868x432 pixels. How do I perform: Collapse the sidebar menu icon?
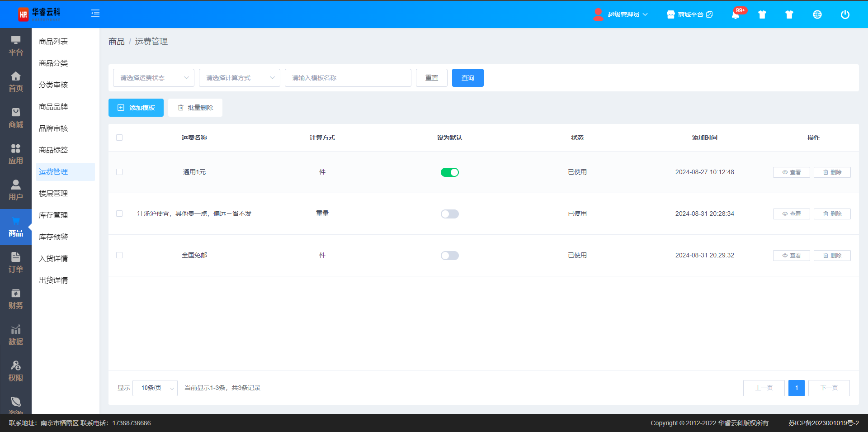coord(95,14)
